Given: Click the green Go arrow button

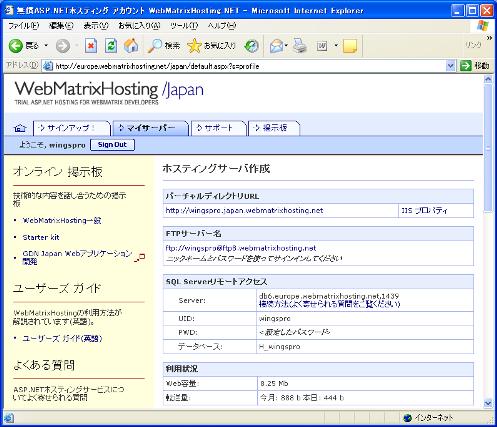Looking at the screenshot, I should pyautogui.click(x=465, y=66).
